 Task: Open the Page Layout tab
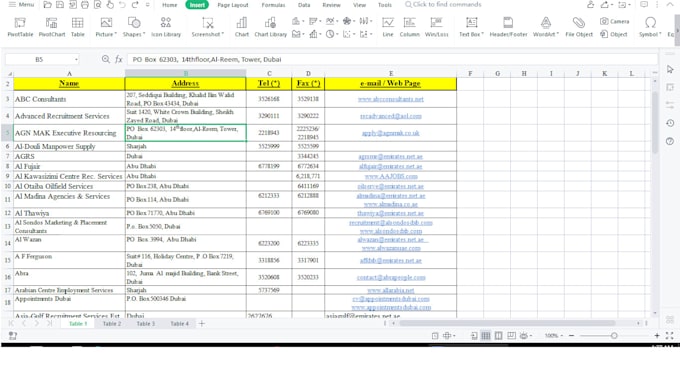point(233,5)
